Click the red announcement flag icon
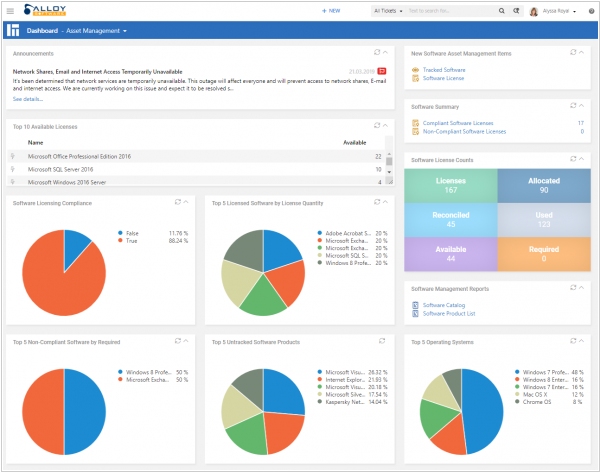Screen dimensions: 600x472 pos(381,72)
